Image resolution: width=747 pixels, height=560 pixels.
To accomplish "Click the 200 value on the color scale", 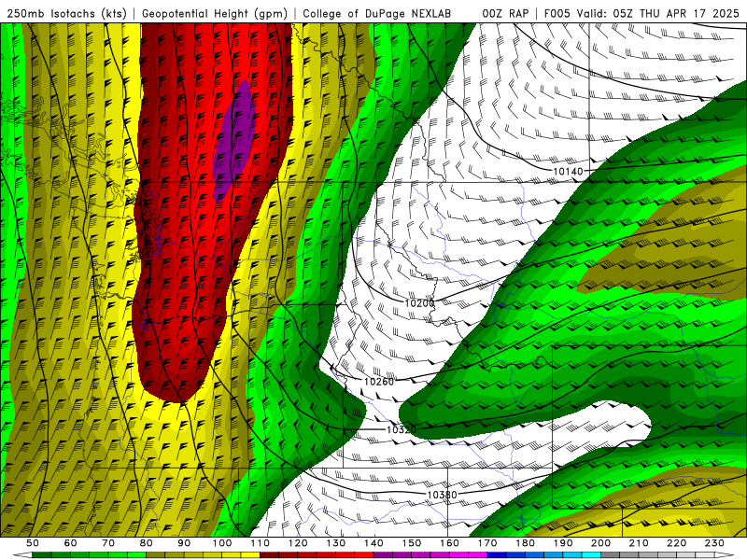I will 601,543.
